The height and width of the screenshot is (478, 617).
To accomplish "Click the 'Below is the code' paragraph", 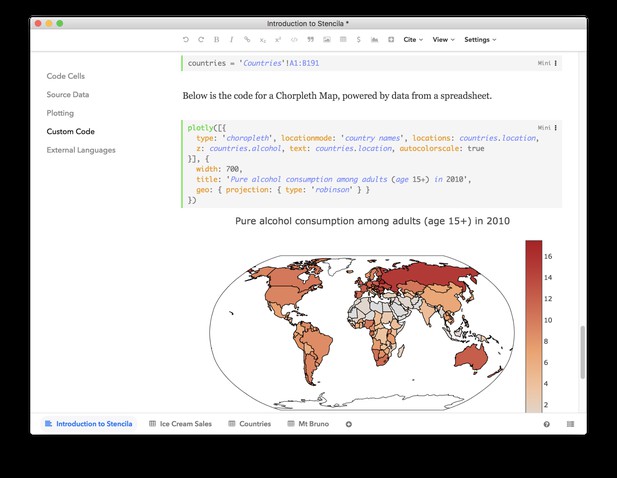I will (x=337, y=96).
